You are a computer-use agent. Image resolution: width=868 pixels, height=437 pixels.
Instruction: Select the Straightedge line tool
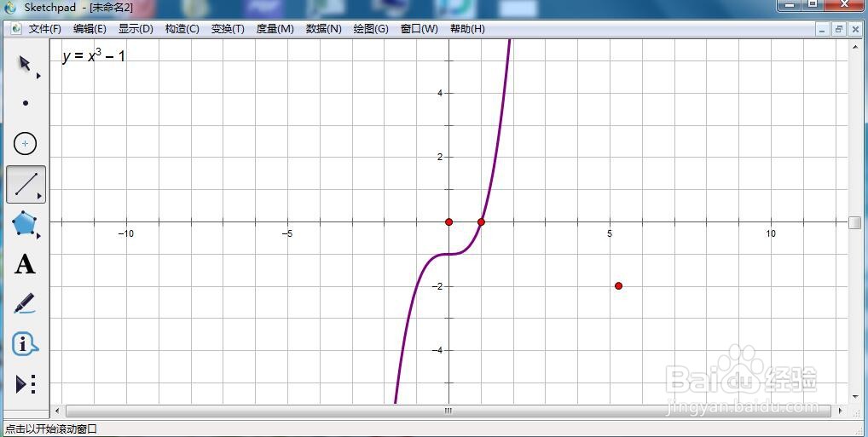tap(26, 184)
